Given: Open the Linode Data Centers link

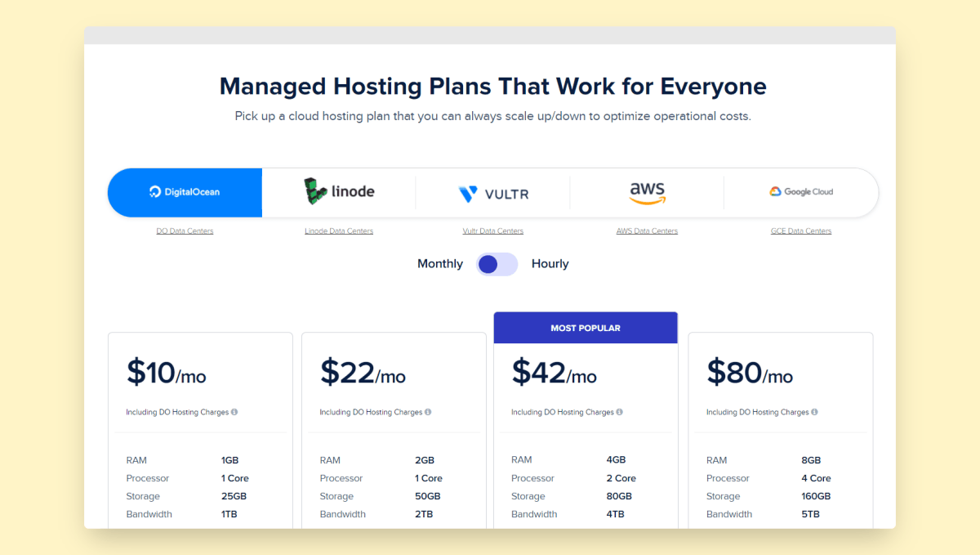Looking at the screenshot, I should point(339,231).
